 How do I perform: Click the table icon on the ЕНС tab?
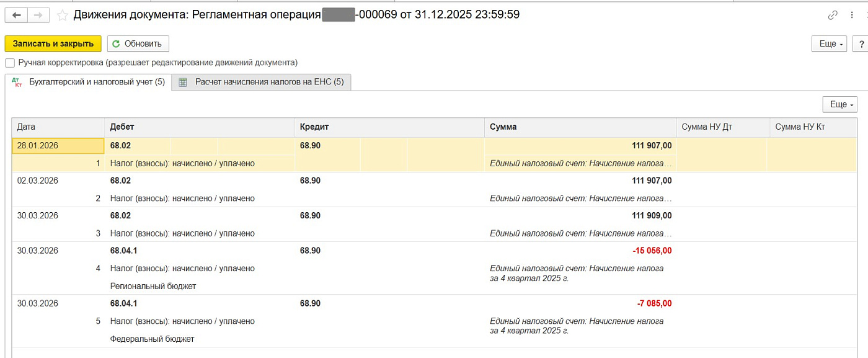pos(183,82)
